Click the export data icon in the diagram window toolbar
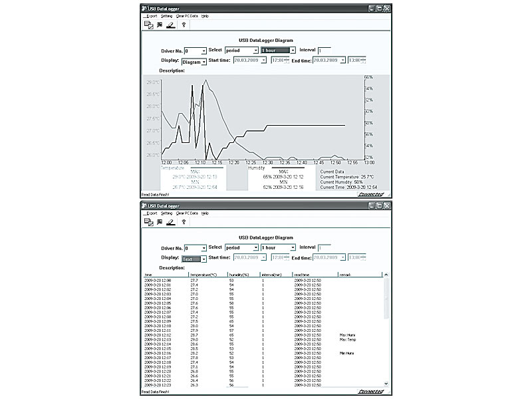The height and width of the screenshot is (399, 532). [x=149, y=25]
